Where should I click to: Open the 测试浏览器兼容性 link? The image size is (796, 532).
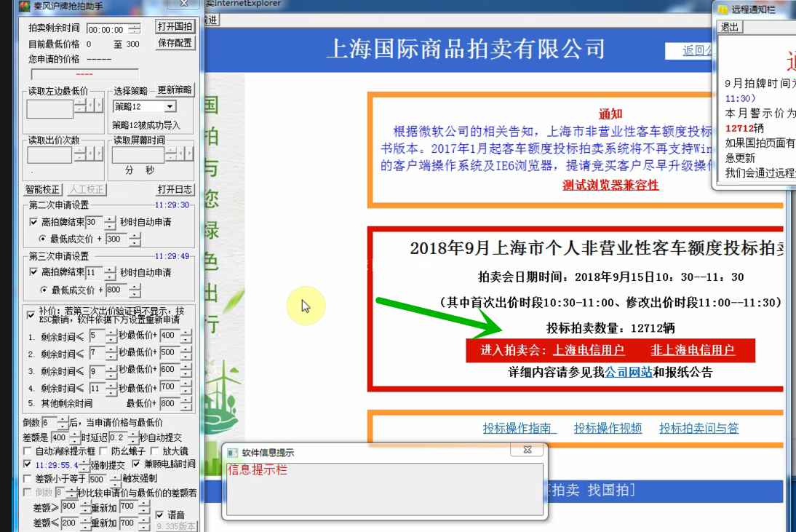pos(610,186)
